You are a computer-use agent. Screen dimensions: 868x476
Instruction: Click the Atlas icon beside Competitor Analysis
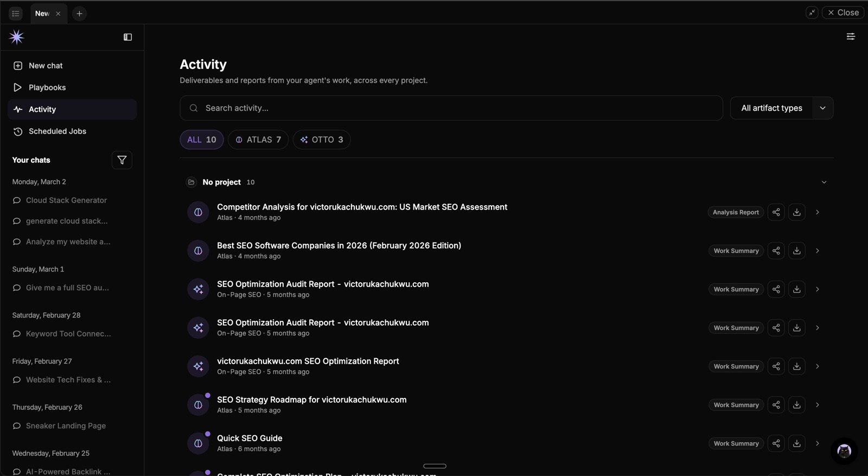pyautogui.click(x=198, y=212)
